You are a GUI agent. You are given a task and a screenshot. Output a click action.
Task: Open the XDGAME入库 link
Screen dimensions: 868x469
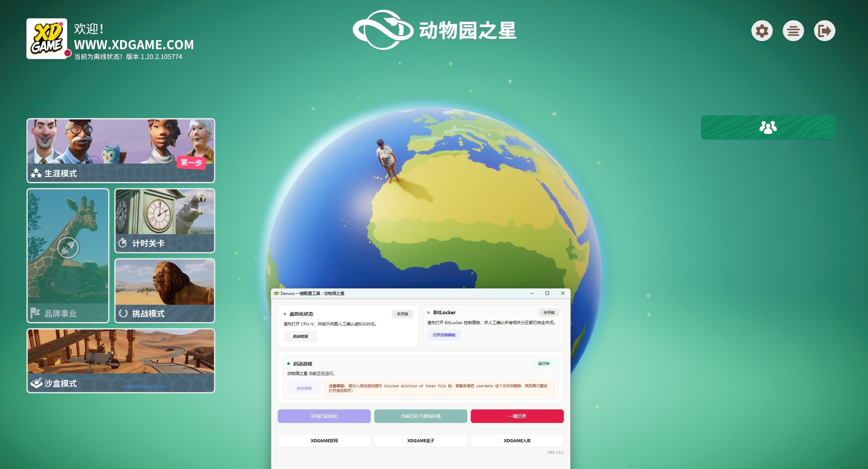(517, 440)
